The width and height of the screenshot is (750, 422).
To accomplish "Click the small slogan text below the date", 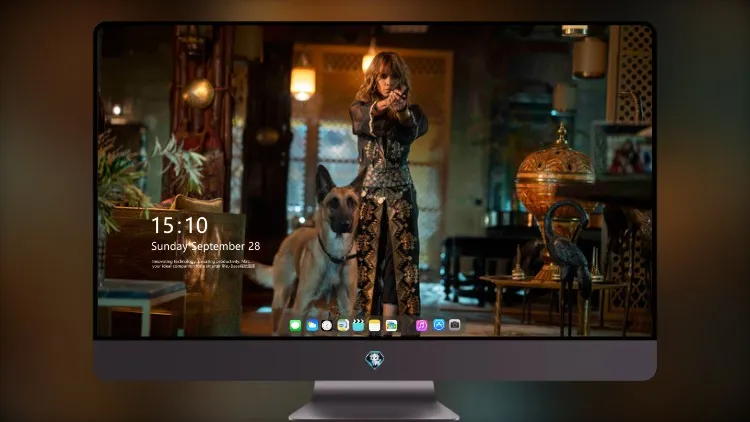I will point(203,264).
